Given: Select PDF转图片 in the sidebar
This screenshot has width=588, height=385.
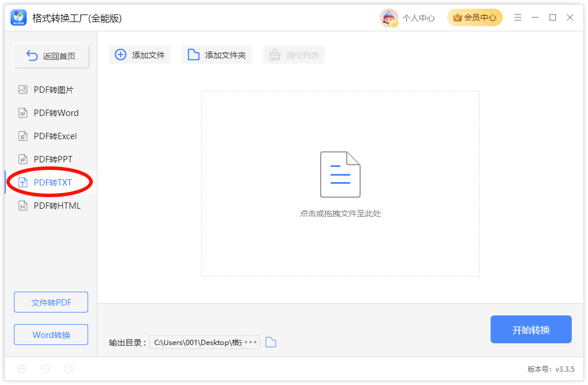Looking at the screenshot, I should tap(50, 90).
